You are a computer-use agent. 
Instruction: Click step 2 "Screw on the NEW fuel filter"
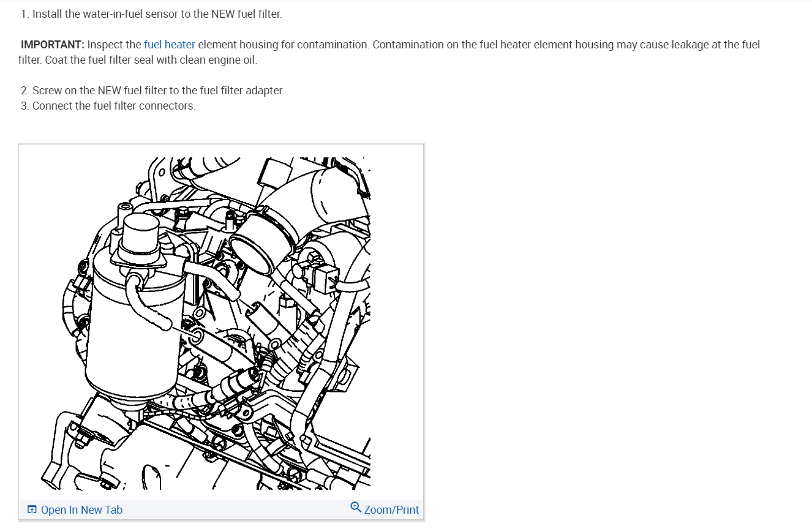(x=152, y=91)
